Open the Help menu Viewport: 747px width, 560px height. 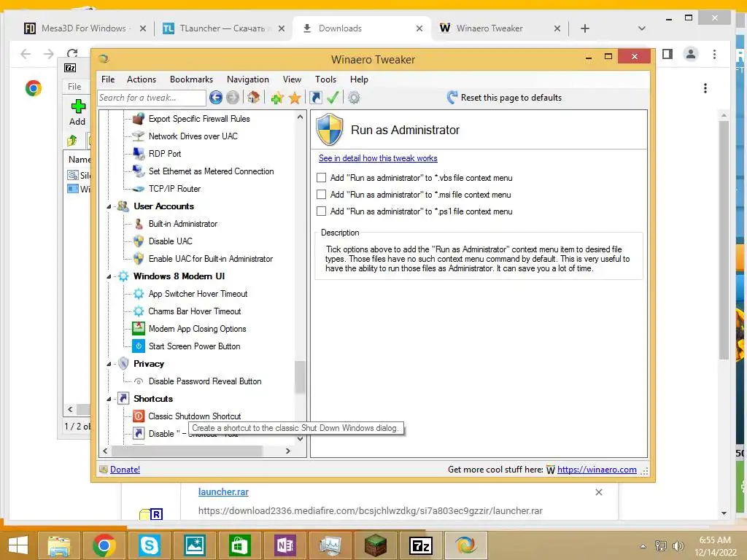(x=359, y=79)
